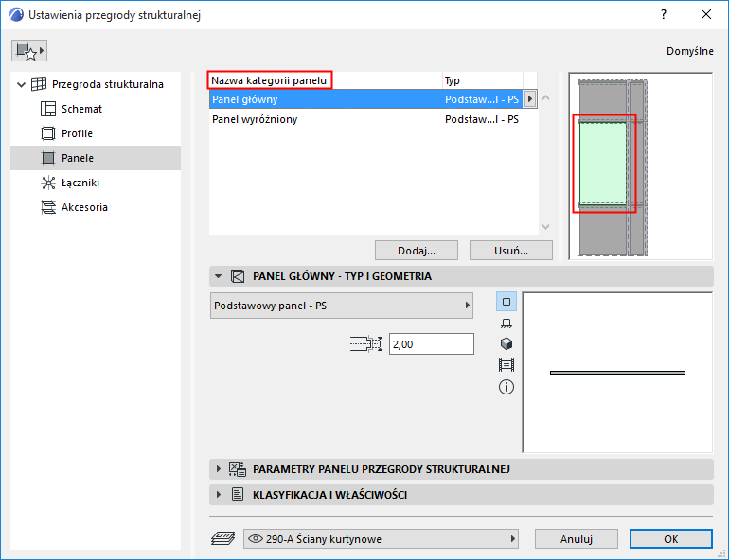
Task: Click the Klasyfikacja i właściwości list icon
Action: click(238, 495)
